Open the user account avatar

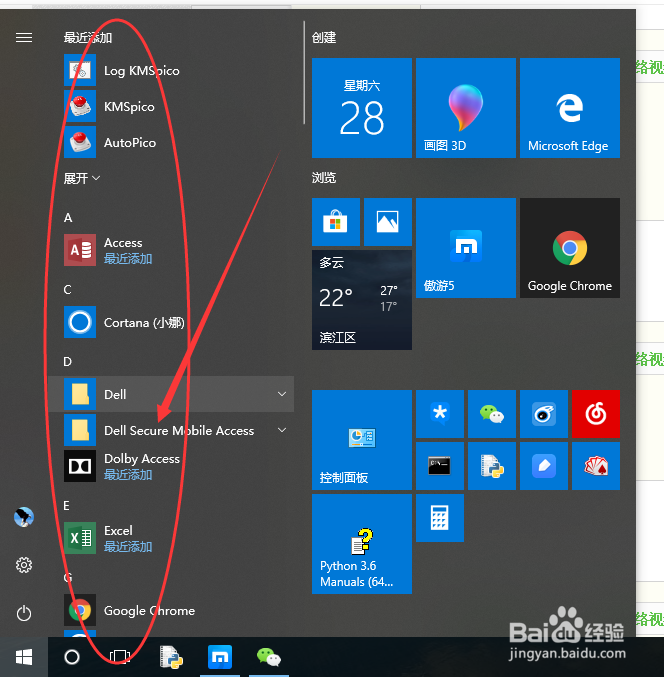point(24,517)
